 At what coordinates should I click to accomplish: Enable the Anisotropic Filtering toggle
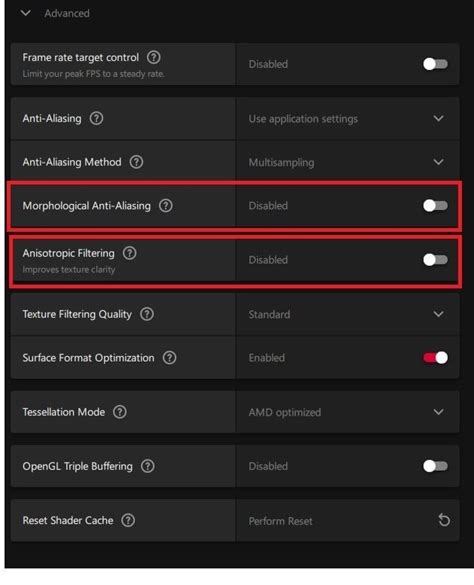[435, 260]
